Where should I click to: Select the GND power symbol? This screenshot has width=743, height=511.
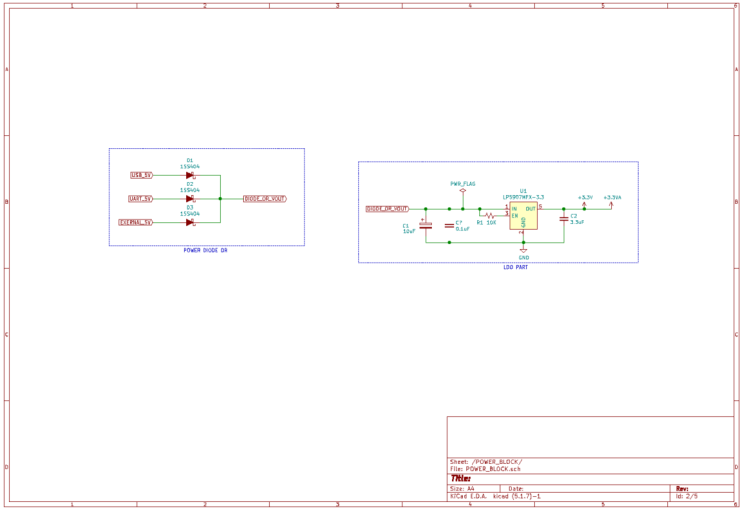coord(523,250)
